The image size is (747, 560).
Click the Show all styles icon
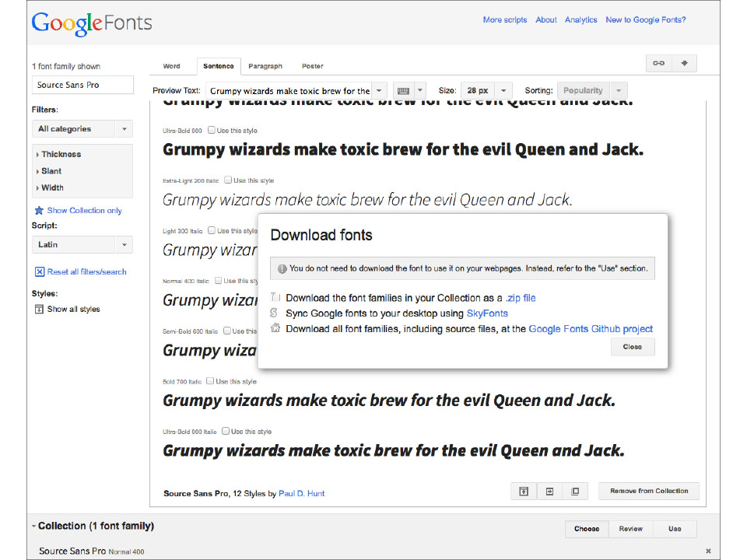[x=39, y=310]
